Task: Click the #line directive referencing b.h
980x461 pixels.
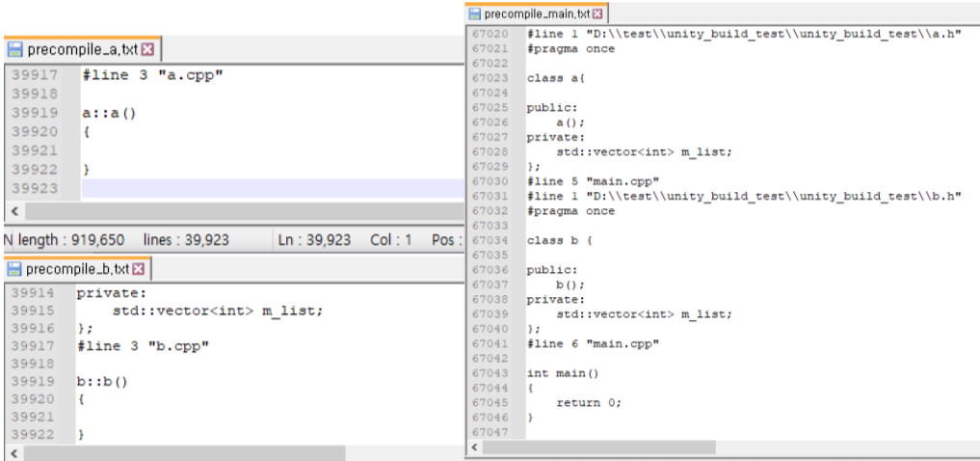Action: (744, 197)
